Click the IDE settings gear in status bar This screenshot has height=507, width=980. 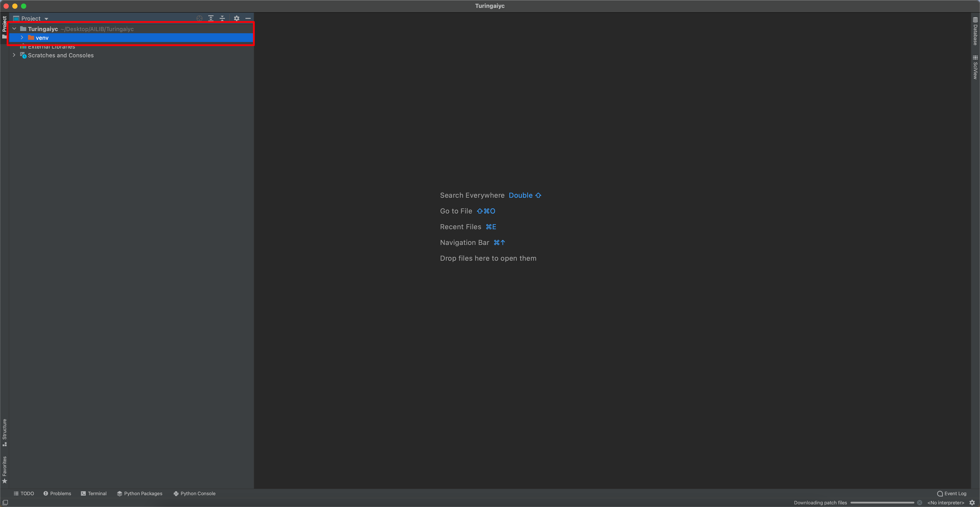972,502
